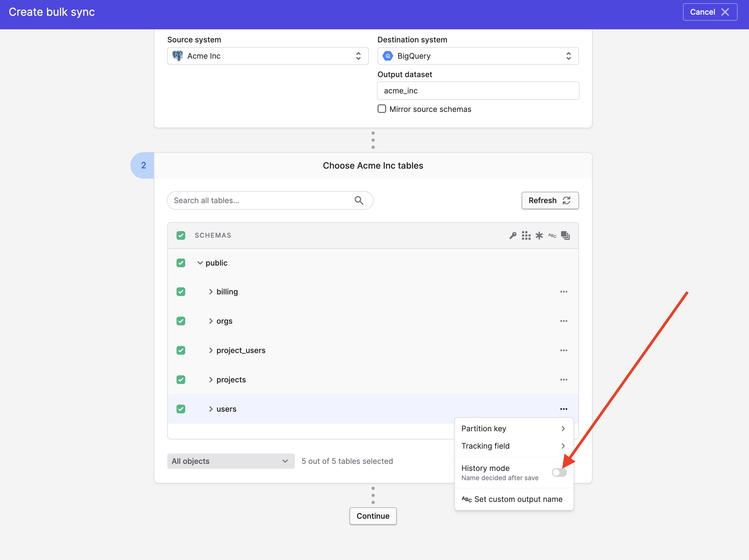Open the Destination system dropdown
Screen dimensions: 749x560
478,56
